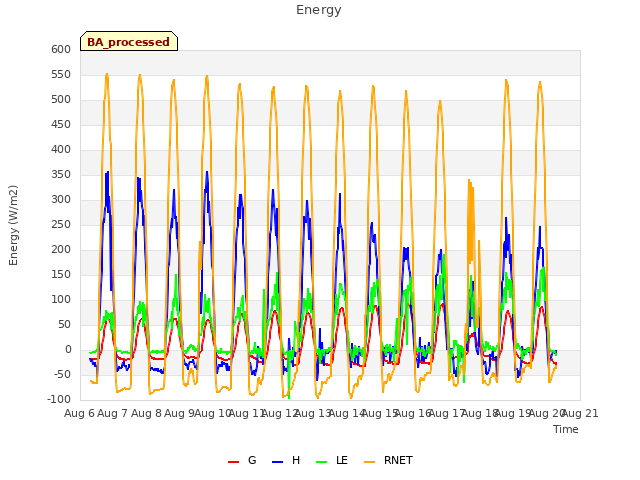Click the 350 y-axis tick label
The width and height of the screenshot is (640, 480).
coord(61,175)
